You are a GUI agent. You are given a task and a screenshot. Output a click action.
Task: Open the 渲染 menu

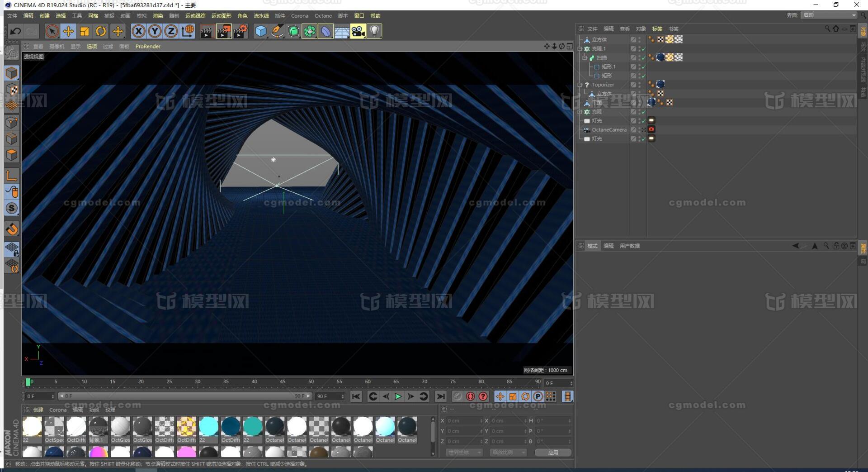pos(158,16)
